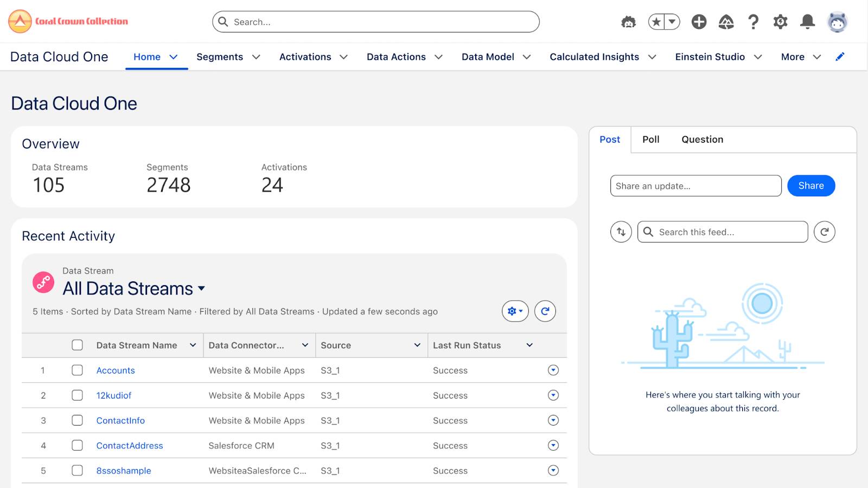Image resolution: width=868 pixels, height=488 pixels.
Task: Click the Data Streams count 105
Action: click(x=49, y=185)
